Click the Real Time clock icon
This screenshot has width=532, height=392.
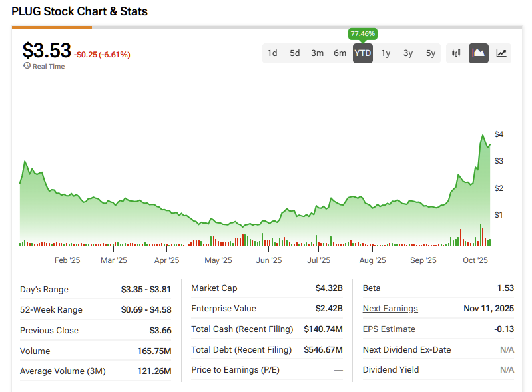(27, 66)
